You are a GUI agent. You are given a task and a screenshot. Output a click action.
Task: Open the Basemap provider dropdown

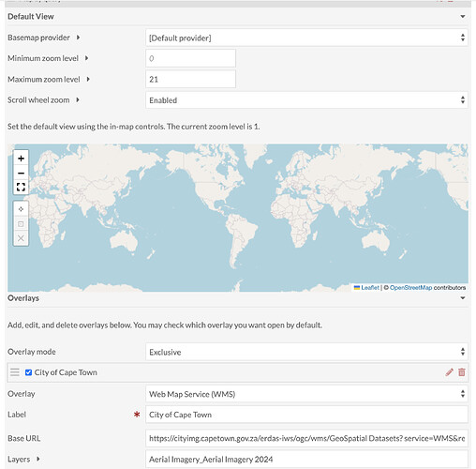coord(306,38)
